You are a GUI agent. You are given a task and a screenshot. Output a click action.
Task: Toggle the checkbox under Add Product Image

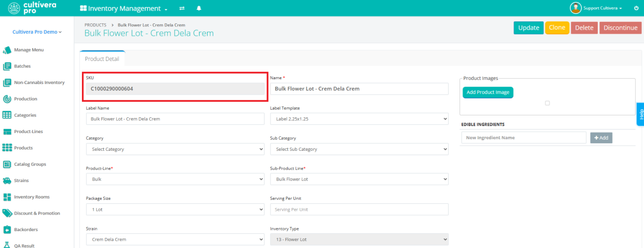547,103
